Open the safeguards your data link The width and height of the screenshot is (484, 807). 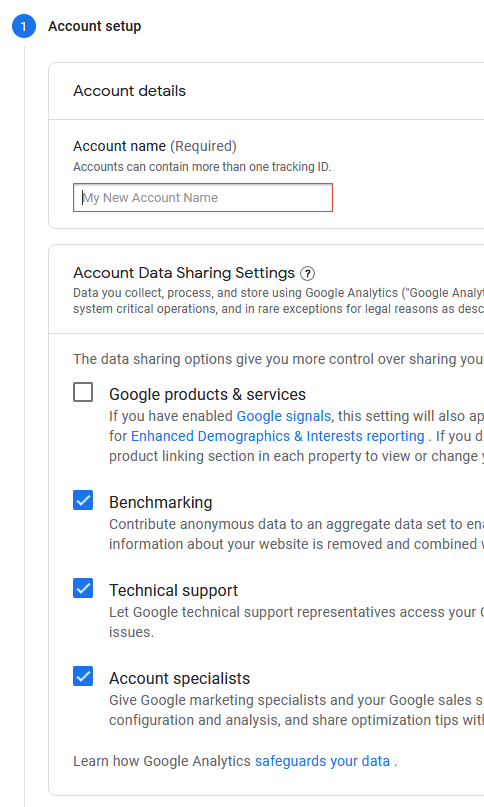(322, 761)
